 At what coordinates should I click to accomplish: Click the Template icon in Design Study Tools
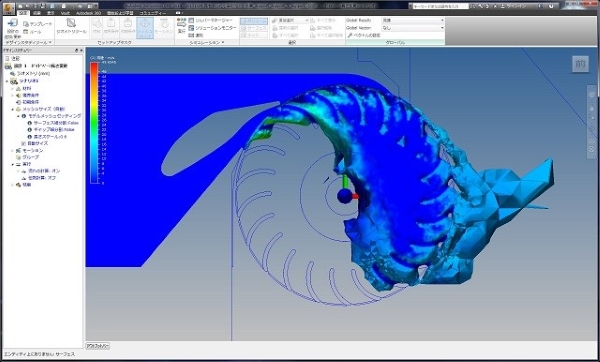(x=38, y=24)
